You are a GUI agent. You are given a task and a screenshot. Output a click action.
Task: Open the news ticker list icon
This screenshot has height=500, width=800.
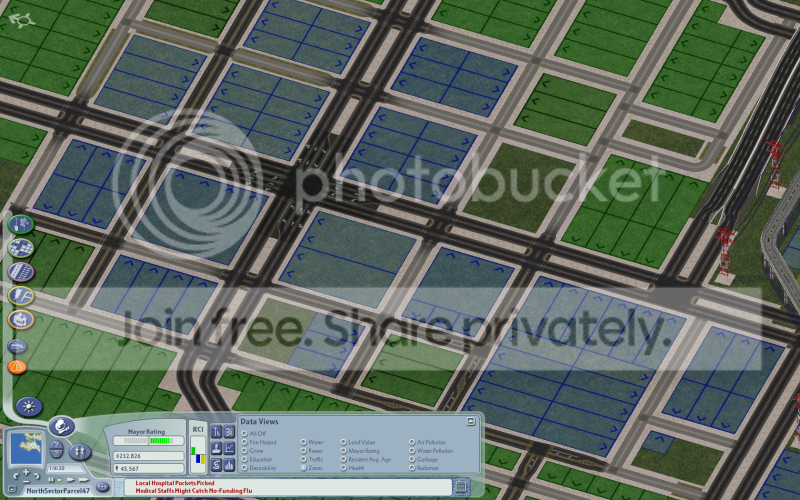tap(461, 486)
